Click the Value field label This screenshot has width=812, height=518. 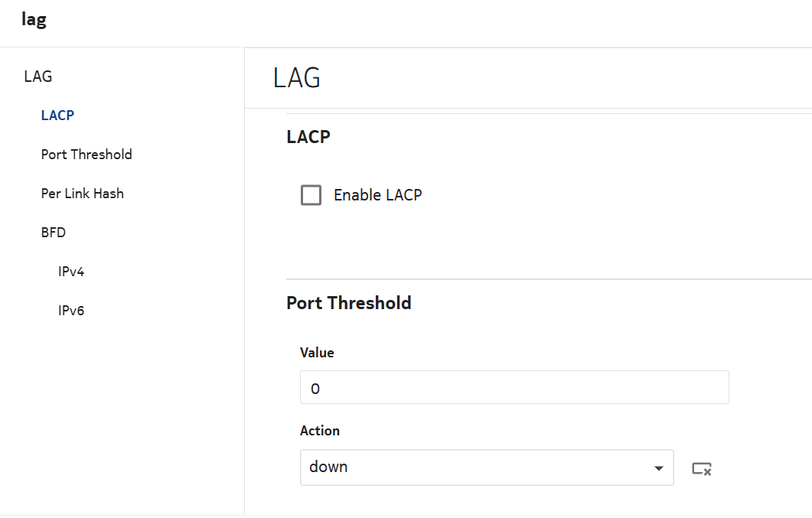pos(317,353)
